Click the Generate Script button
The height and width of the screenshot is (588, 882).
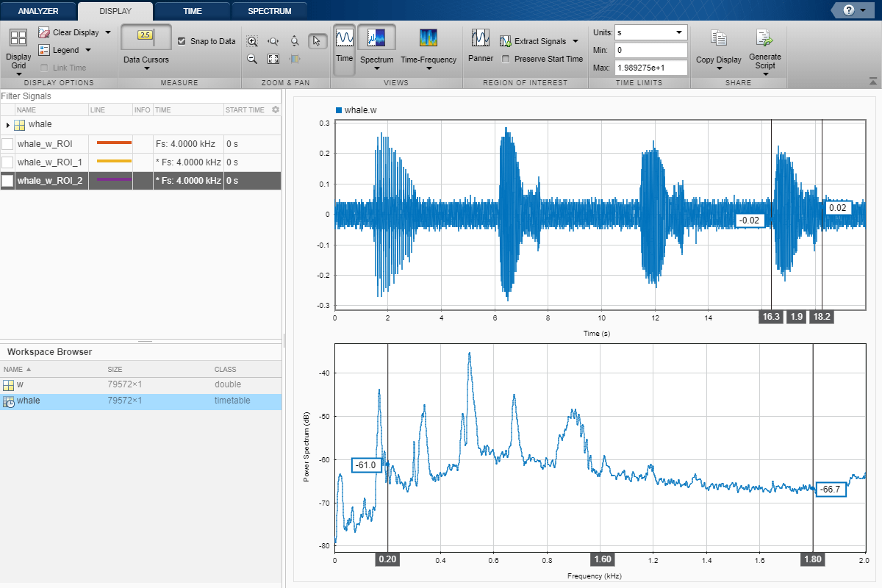pyautogui.click(x=764, y=50)
